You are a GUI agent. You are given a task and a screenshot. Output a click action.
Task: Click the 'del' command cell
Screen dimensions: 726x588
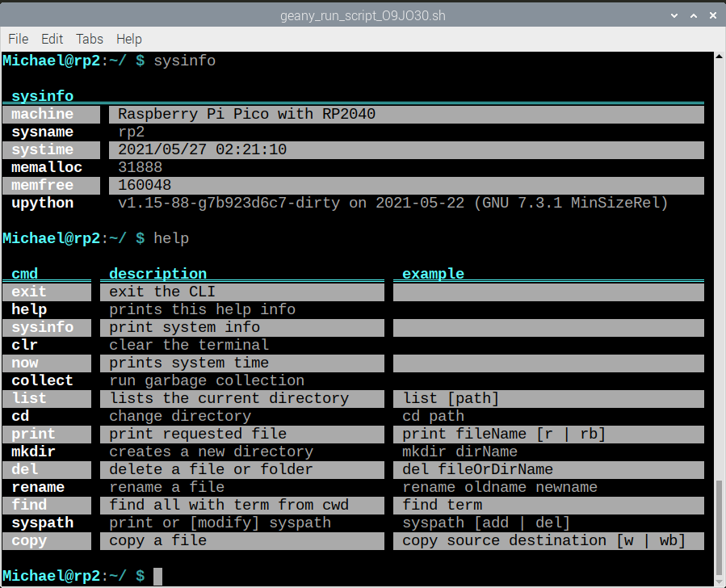point(24,469)
